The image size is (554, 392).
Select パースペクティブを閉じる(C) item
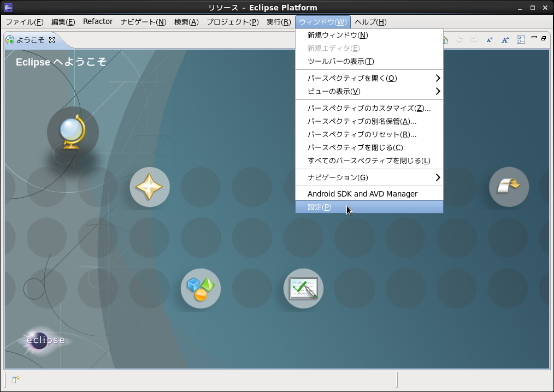369,147
